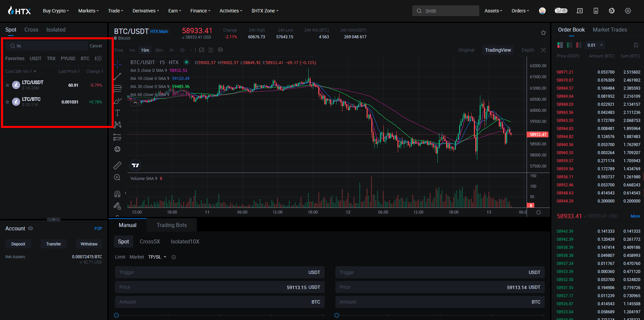Switch to the Cross margin tab
Viewport: 644px width, 320px height.
click(31, 30)
